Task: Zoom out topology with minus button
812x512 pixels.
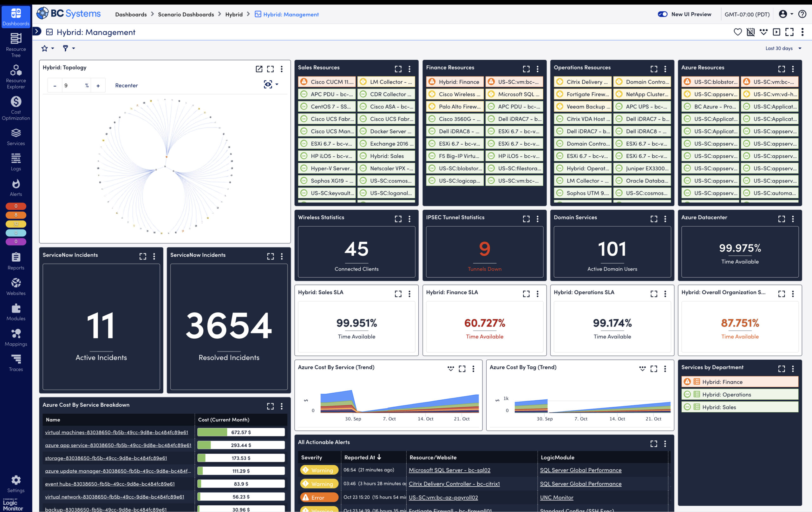Action: (x=55, y=86)
